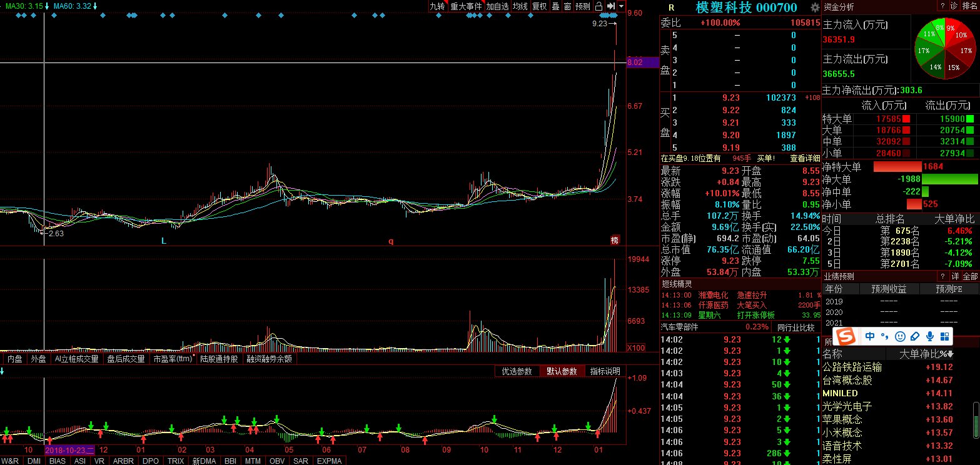Toggle the 均线 moving average display
Screen dimensions: 980x465
pos(520,6)
